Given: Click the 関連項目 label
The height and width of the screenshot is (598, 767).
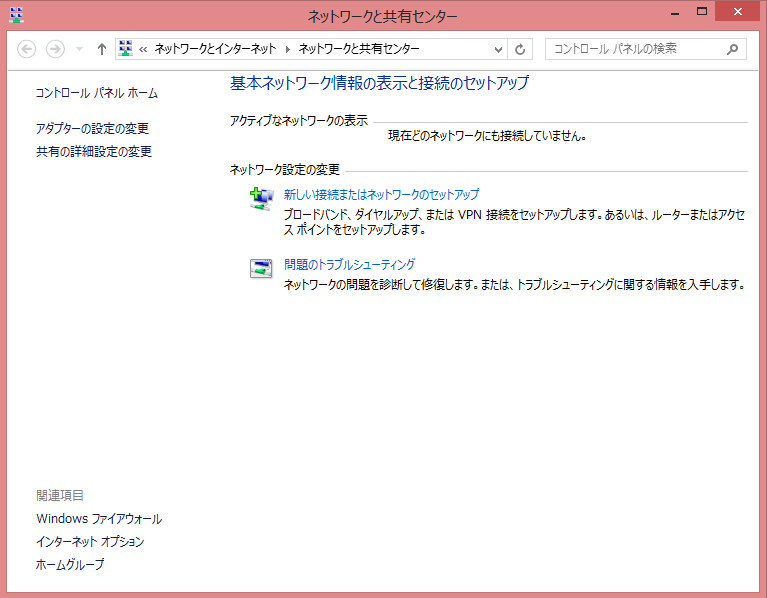Looking at the screenshot, I should coord(60,495).
